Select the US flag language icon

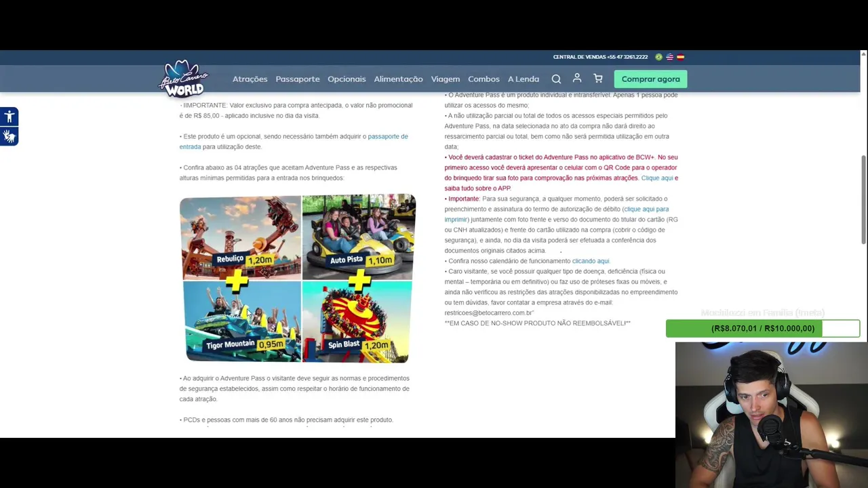tap(669, 57)
